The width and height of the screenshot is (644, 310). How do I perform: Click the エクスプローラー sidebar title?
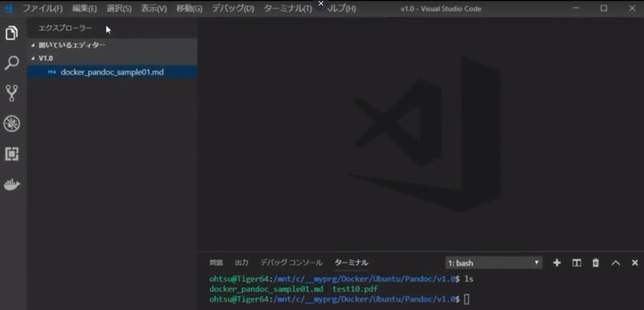pos(65,28)
